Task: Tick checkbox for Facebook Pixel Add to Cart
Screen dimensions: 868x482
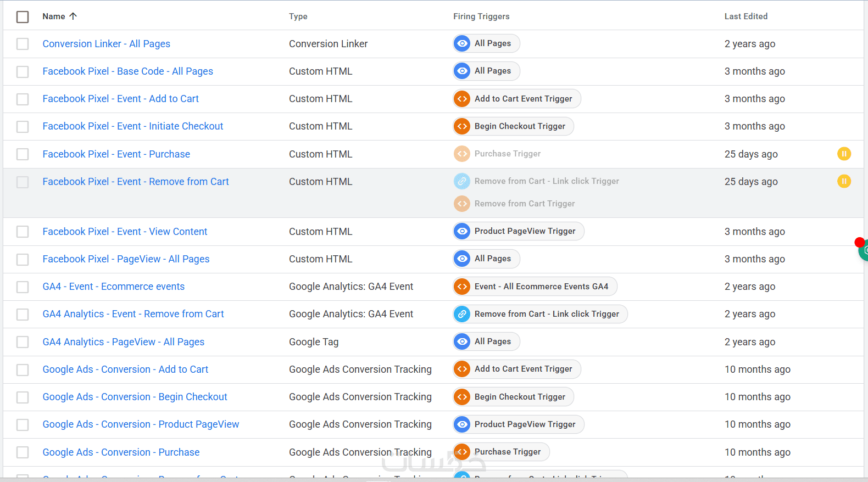Action: point(23,99)
